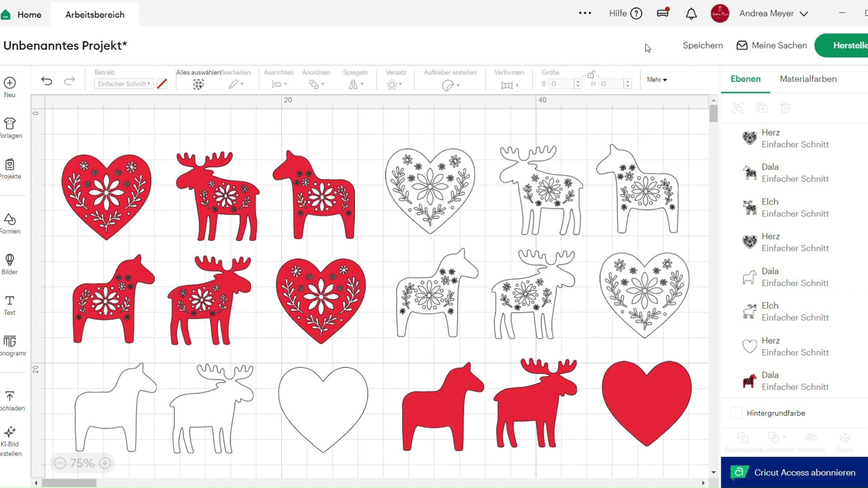Toggle the size lock between width and height
868x488 pixels.
[x=592, y=75]
